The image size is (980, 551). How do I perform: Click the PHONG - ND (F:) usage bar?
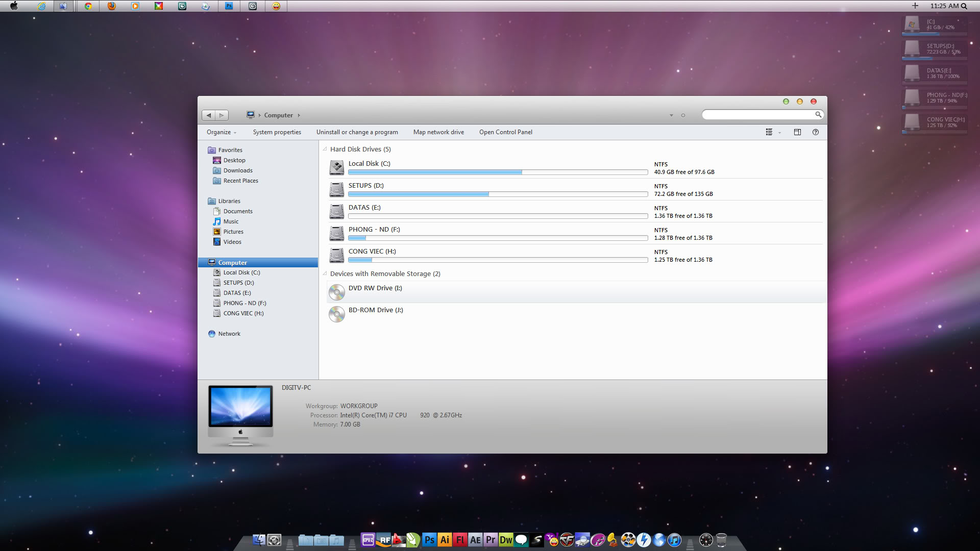click(x=498, y=238)
